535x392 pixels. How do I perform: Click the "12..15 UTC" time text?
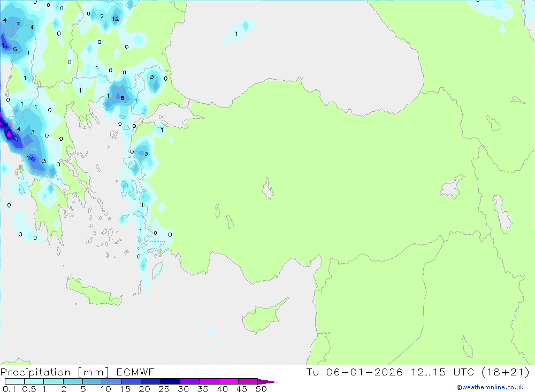coord(442,372)
